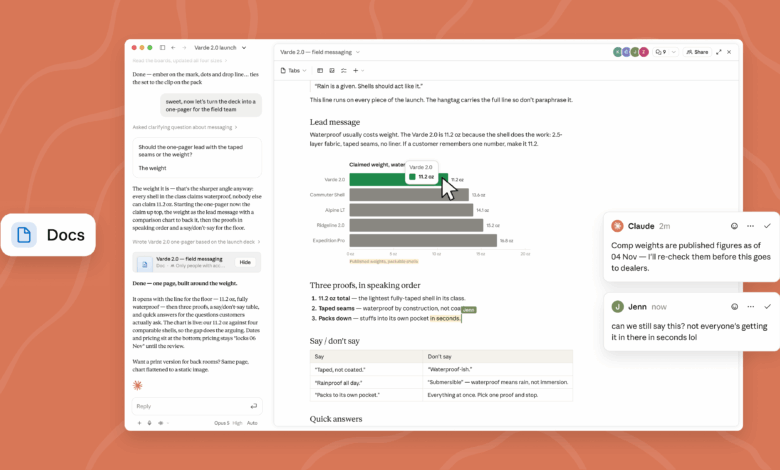Screen dimensions: 780x470
Task: Click the plus icon below Reply box
Action: coord(139,423)
